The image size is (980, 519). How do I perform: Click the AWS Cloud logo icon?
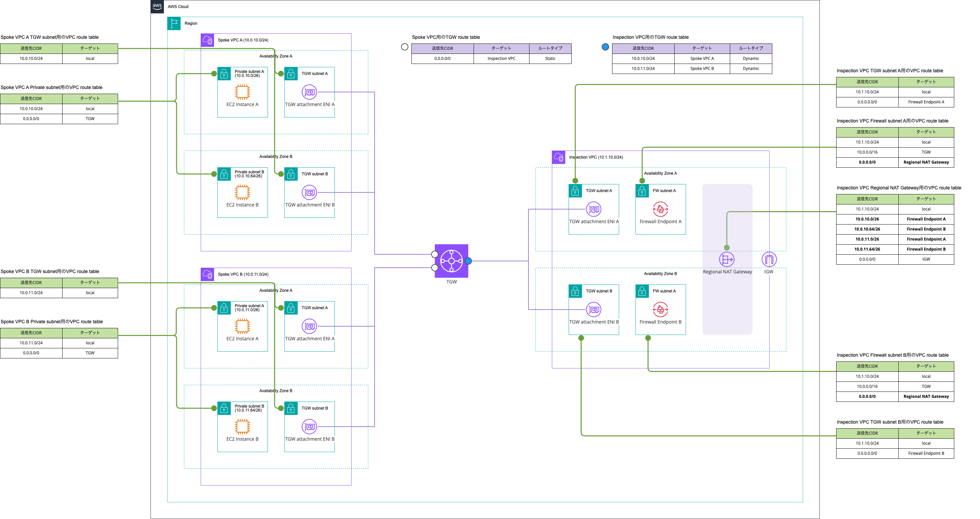[157, 6]
